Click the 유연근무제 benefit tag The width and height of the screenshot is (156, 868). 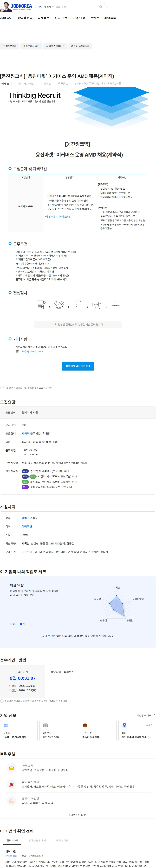[x=9, y=46]
